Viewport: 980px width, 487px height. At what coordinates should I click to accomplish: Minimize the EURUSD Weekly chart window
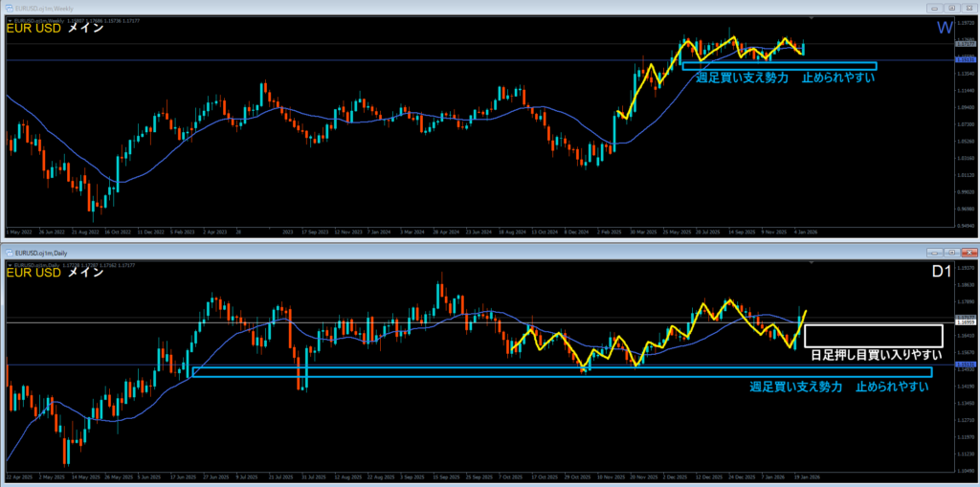pos(935,9)
